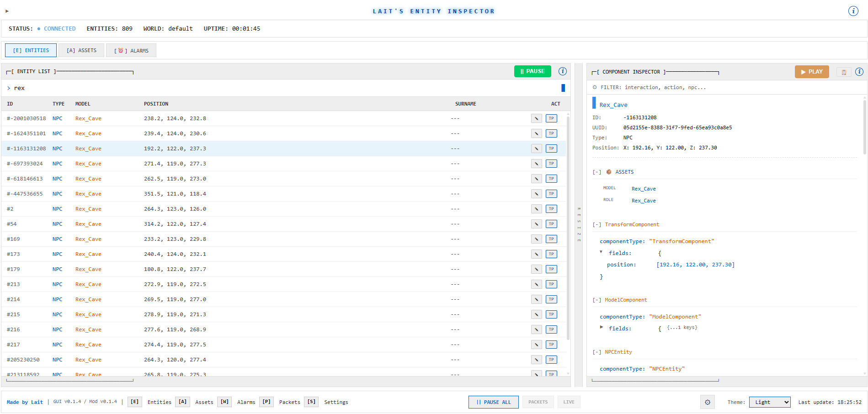Screen dimensions: 868x414
Task: Expand ModelComponent fields disclosure triangle
Action: point(602,327)
